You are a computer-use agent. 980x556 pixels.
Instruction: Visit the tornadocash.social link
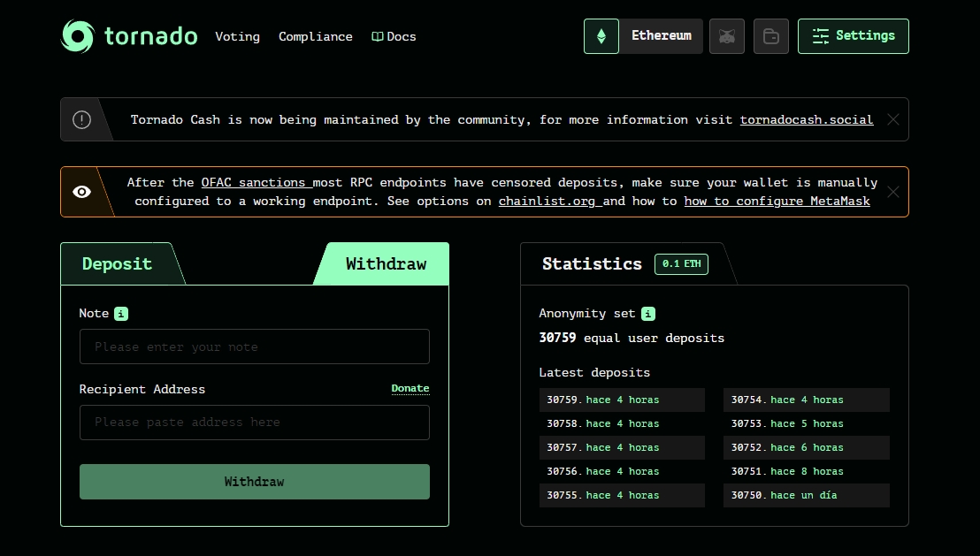pyautogui.click(x=806, y=119)
